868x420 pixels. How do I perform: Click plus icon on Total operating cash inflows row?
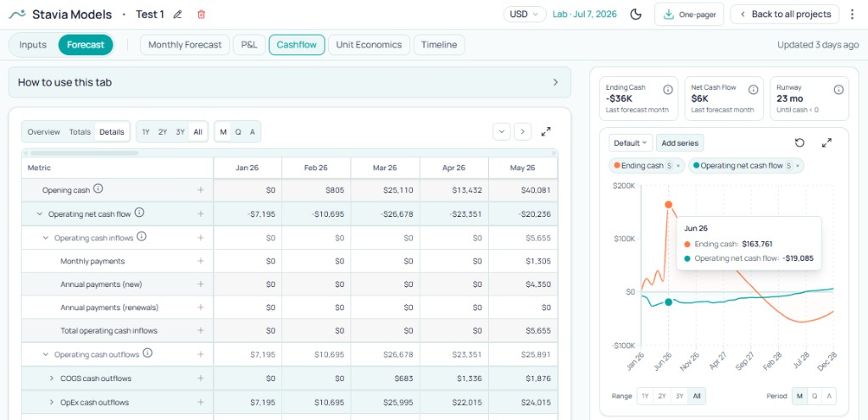tap(200, 330)
